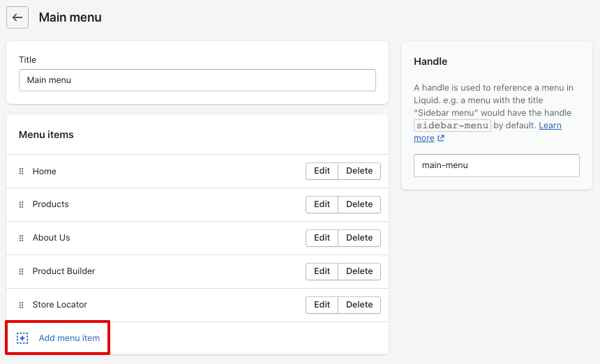Click the drag handle beside Home
Image resolution: width=600 pixels, height=364 pixels.
[21, 172]
